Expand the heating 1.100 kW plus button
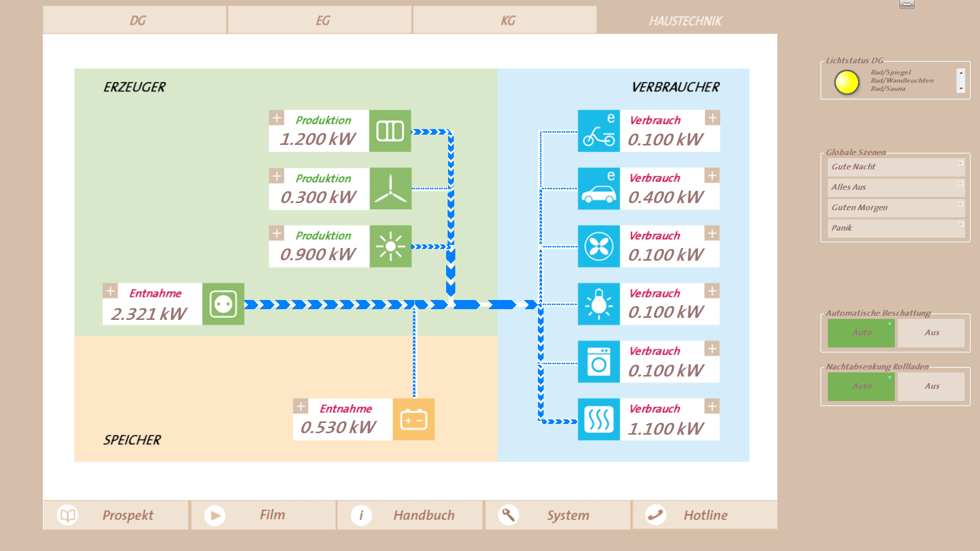 click(x=713, y=406)
